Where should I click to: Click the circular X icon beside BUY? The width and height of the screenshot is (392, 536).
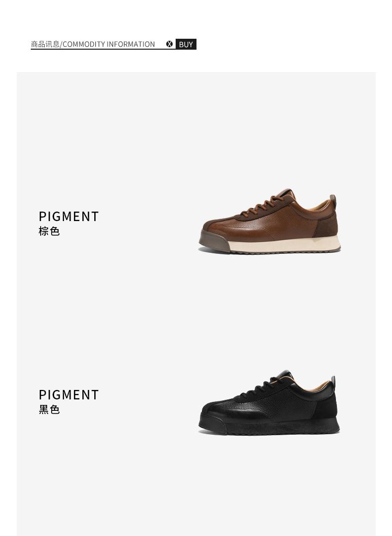[x=169, y=44]
